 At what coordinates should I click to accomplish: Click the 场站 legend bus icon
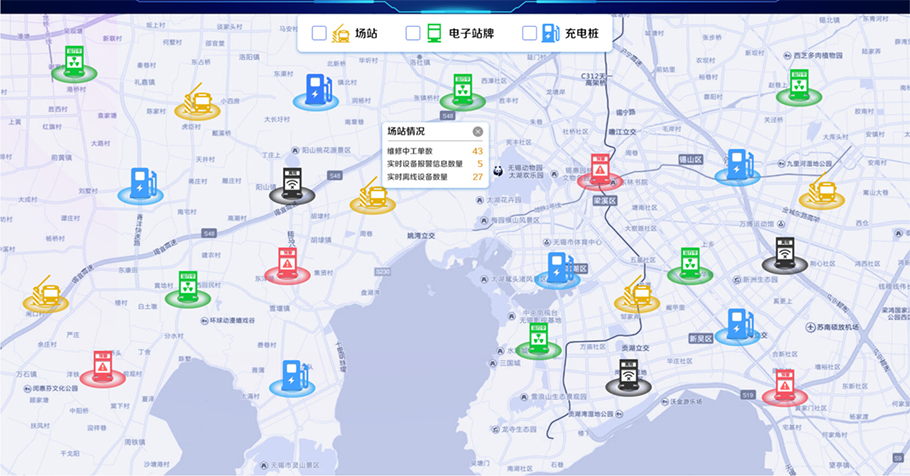pyautogui.click(x=341, y=33)
